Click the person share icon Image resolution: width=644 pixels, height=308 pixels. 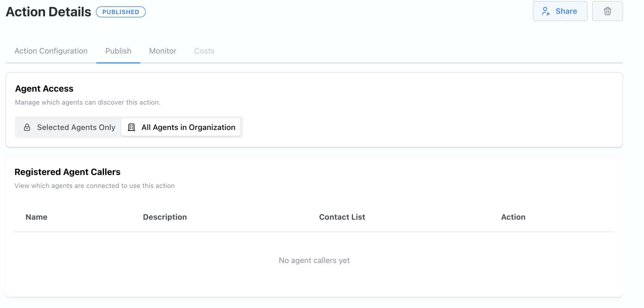pos(545,11)
